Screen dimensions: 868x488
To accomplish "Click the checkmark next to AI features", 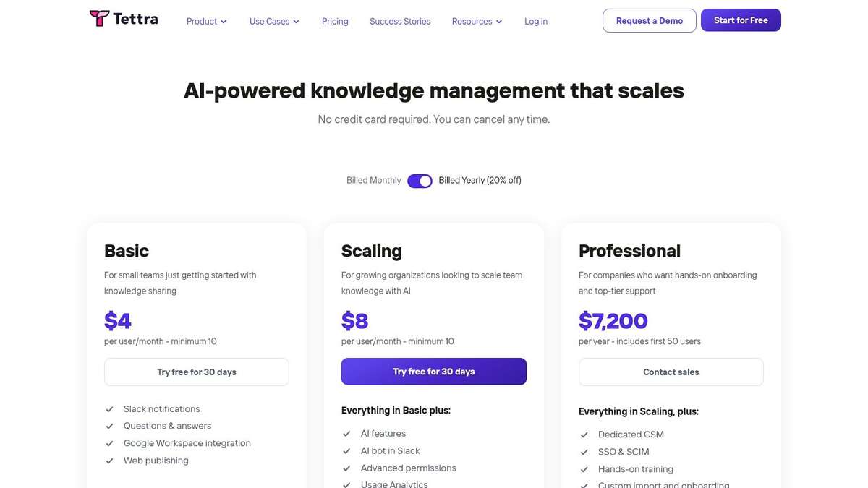I will tap(346, 434).
